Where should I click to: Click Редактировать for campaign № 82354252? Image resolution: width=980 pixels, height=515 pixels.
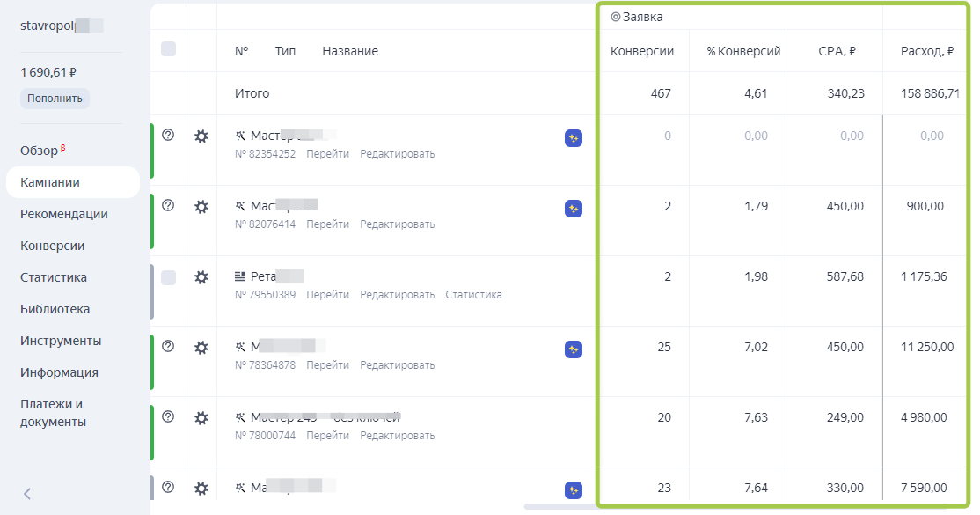(x=397, y=154)
